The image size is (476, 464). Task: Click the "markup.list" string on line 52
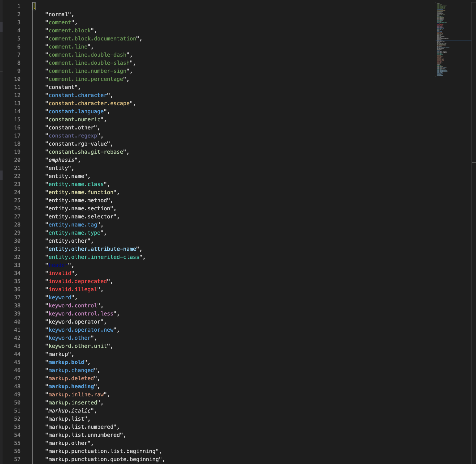[x=66, y=419]
